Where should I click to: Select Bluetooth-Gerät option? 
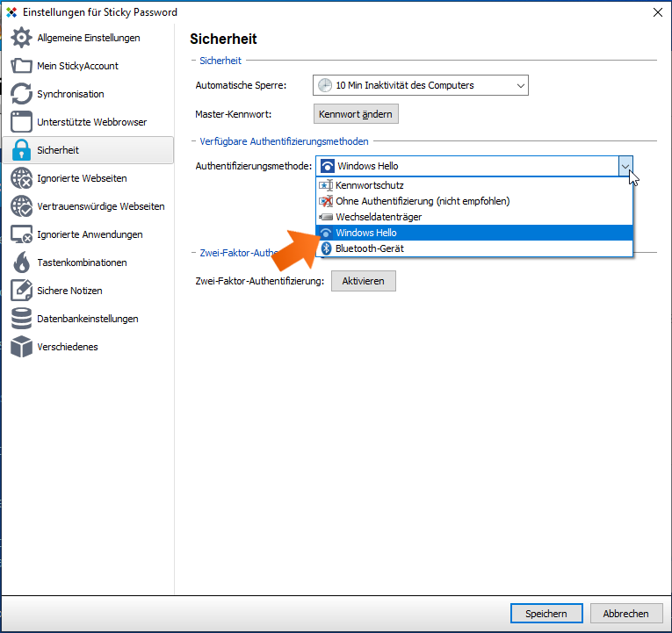[474, 248]
